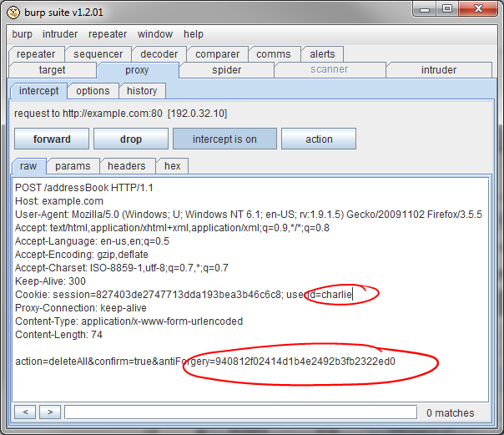Open the burp menu
This screenshot has width=504, height=435.
click(23, 34)
